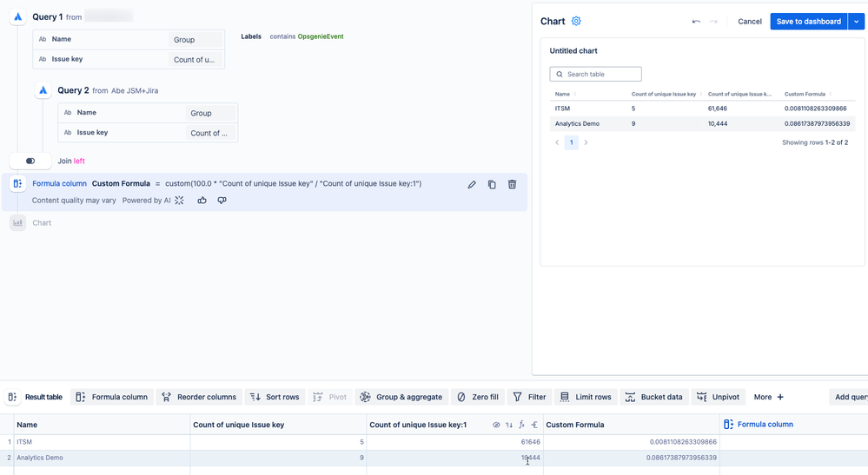868x475 pixels.
Task: Undo the last change in chart panel
Action: 696,22
